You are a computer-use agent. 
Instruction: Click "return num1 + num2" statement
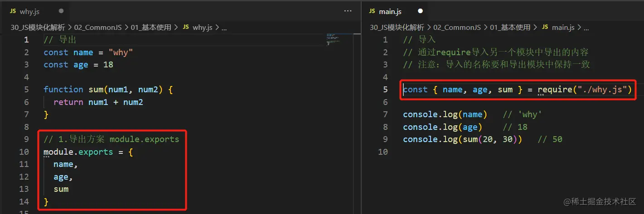[98, 102]
